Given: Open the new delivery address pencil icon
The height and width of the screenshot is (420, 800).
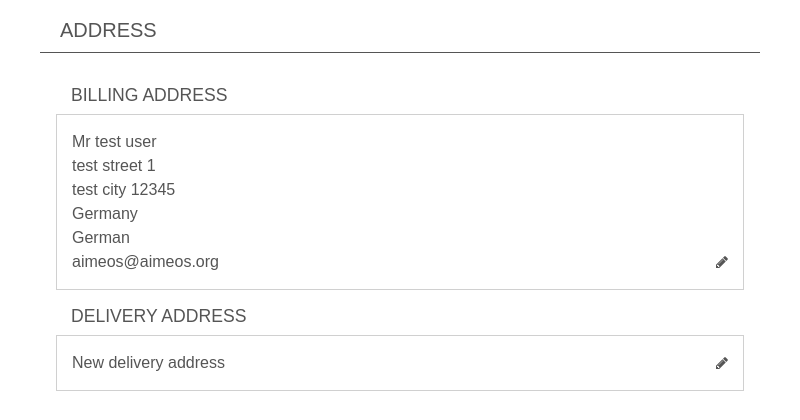Looking at the screenshot, I should (x=721, y=363).
